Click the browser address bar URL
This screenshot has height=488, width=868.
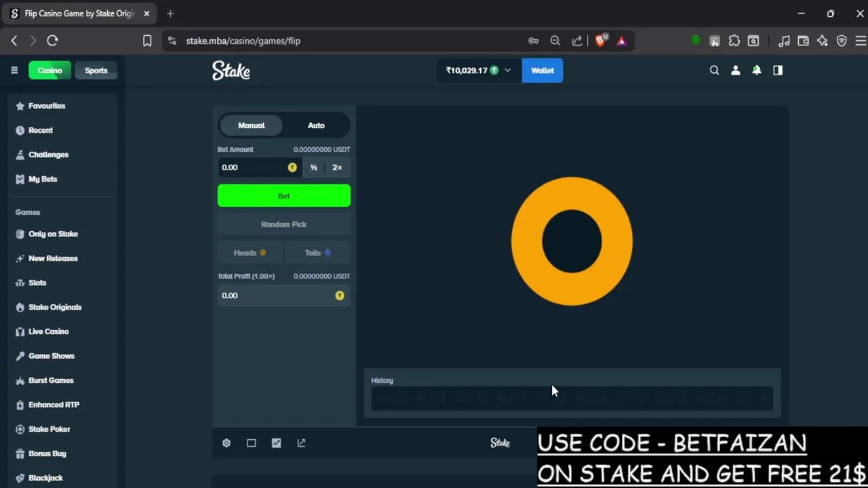(243, 41)
